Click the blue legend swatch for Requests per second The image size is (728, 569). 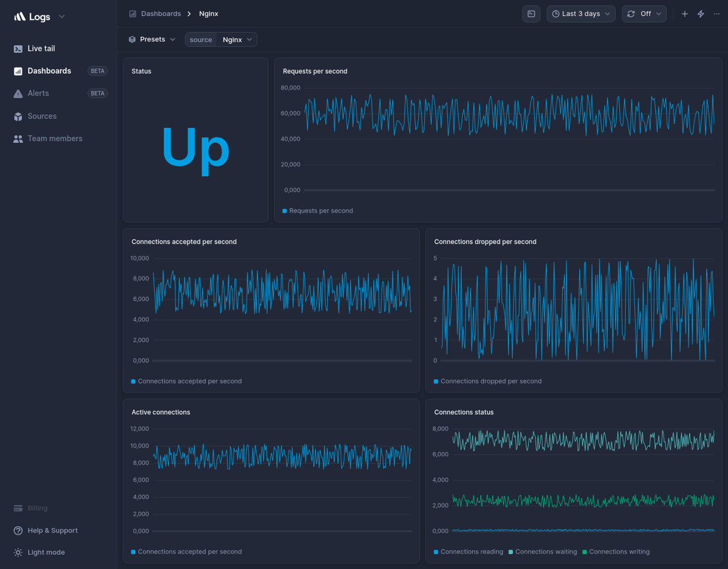[x=284, y=211]
